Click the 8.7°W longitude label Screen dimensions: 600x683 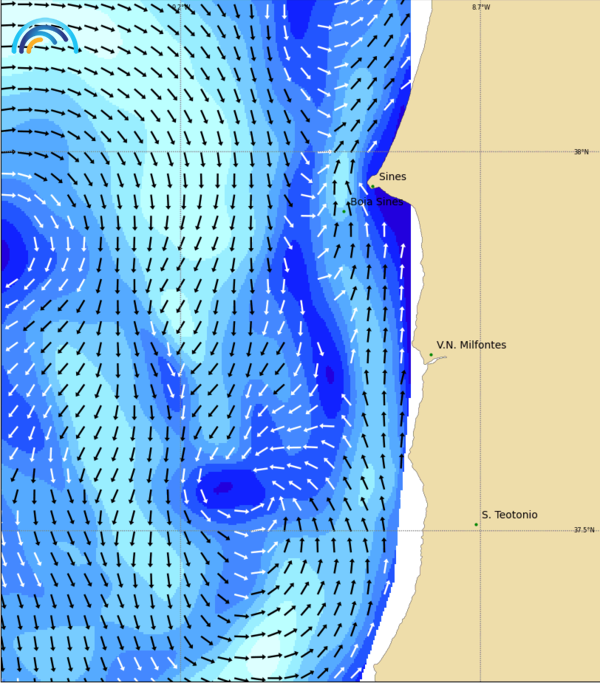pos(481,7)
